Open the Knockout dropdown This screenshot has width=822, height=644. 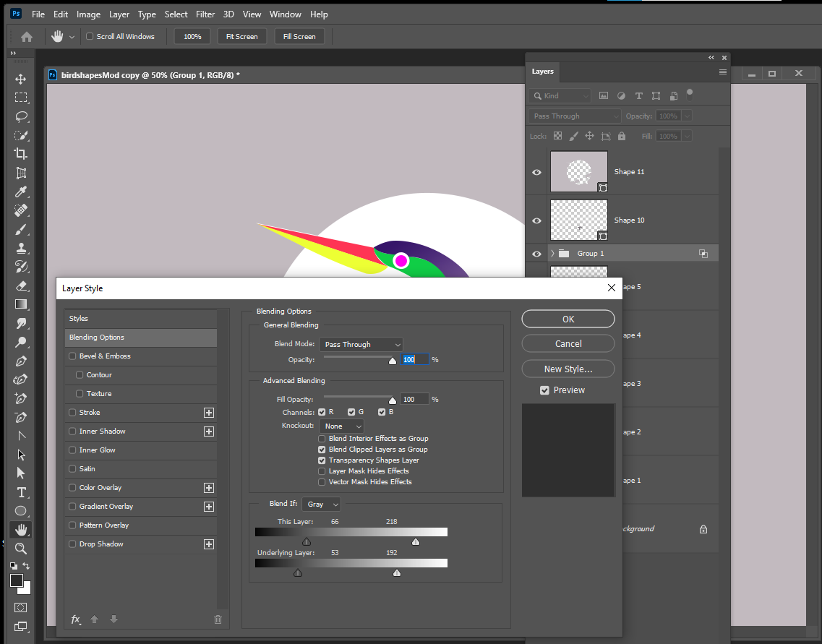coord(341,426)
